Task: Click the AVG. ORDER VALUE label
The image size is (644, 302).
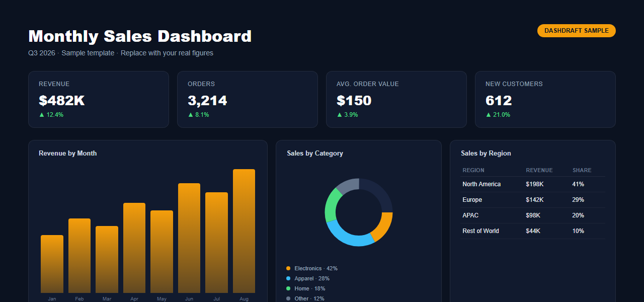Action: [368, 84]
